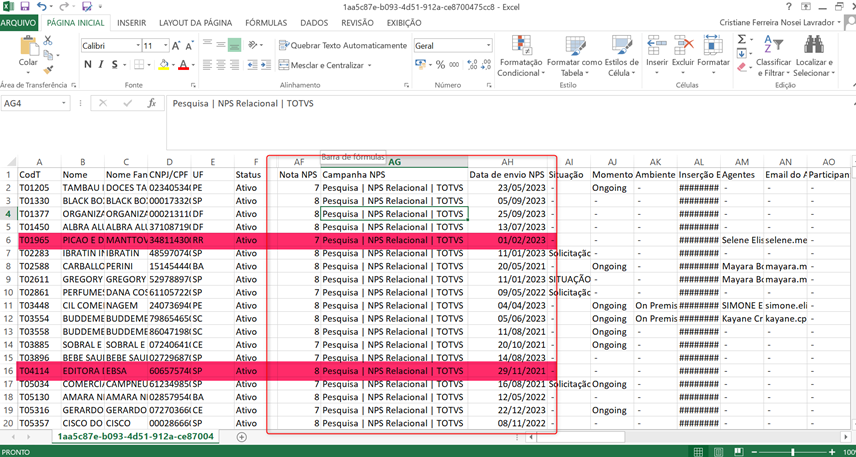Select the Format Painter brush
This screenshot has width=856, height=457.
(48, 69)
